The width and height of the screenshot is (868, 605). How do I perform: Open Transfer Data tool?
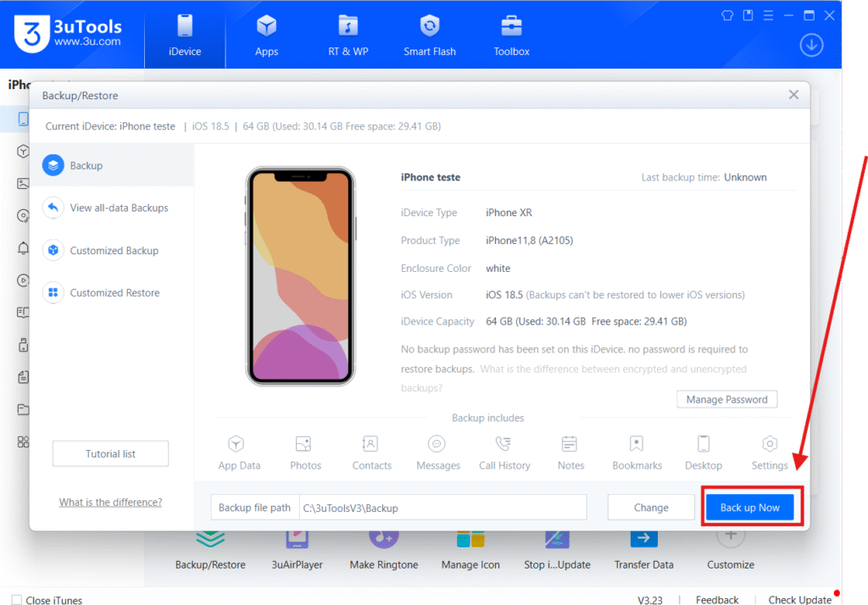coord(644,551)
